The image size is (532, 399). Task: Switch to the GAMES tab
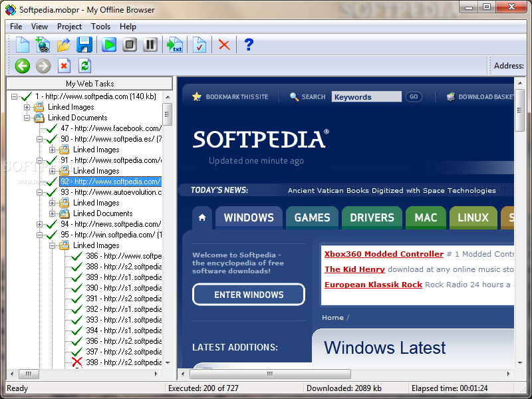312,217
